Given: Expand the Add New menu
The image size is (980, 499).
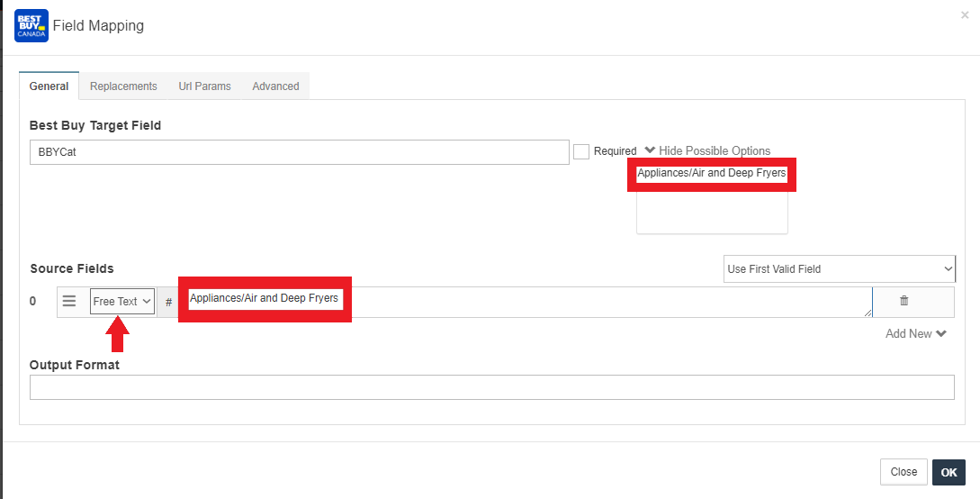Looking at the screenshot, I should [x=915, y=334].
